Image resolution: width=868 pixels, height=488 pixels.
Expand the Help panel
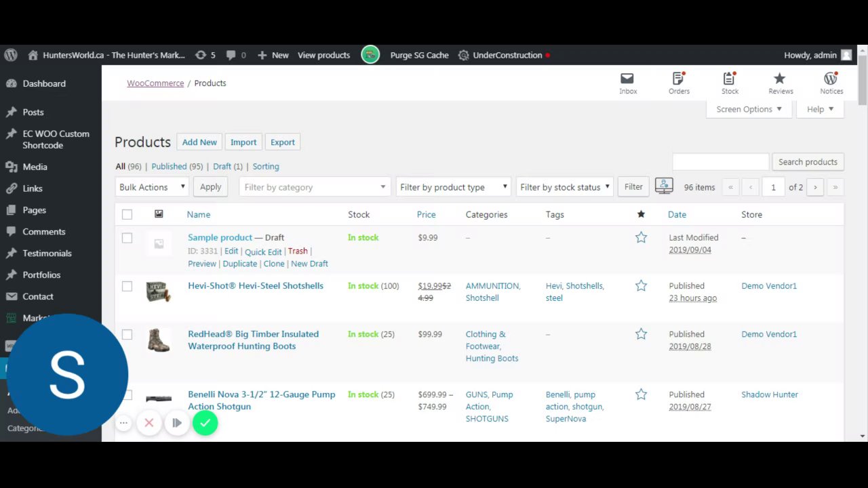click(x=820, y=109)
